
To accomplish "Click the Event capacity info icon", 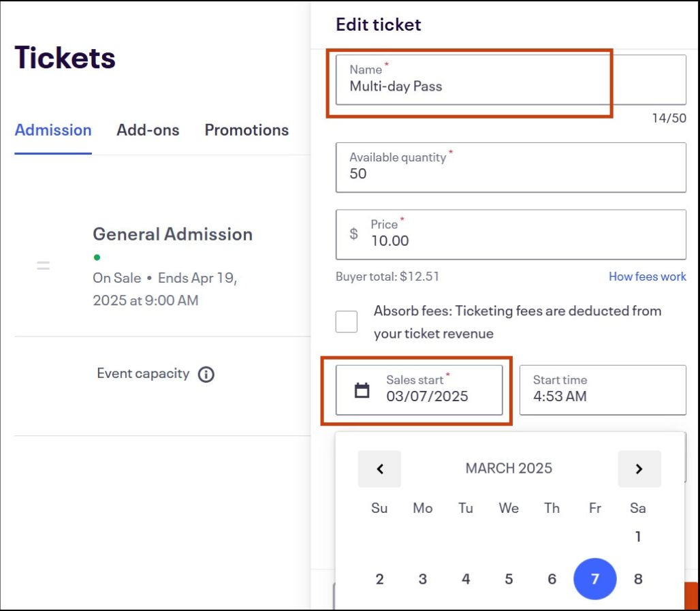I will pos(206,373).
